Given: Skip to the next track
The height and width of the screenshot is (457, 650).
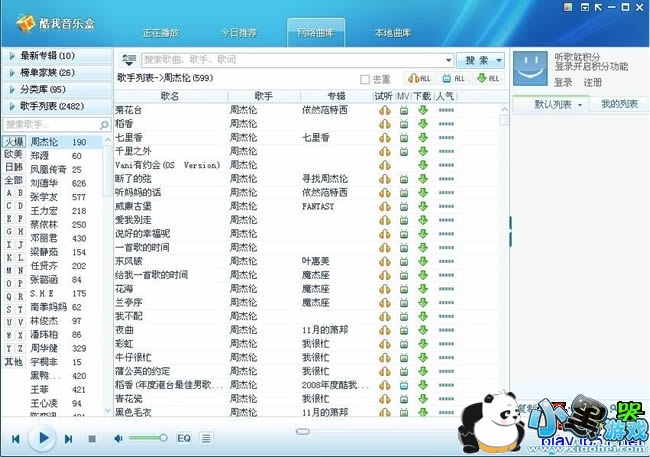Looking at the screenshot, I should click(x=69, y=439).
